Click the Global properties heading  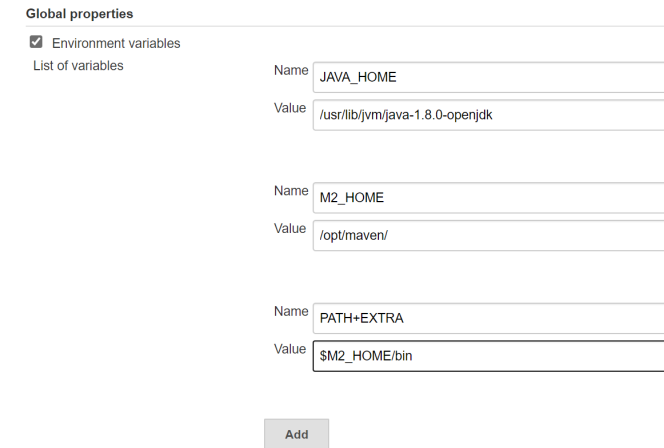(x=80, y=14)
